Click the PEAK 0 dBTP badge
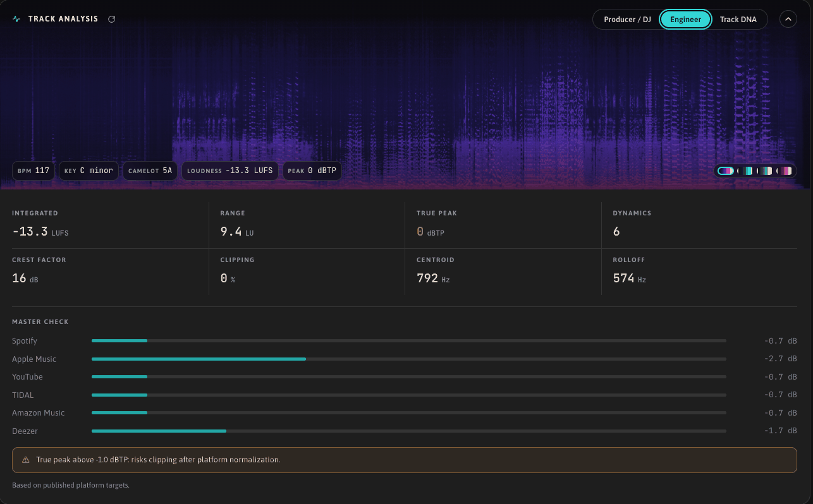The height and width of the screenshot is (504, 813). (312, 171)
